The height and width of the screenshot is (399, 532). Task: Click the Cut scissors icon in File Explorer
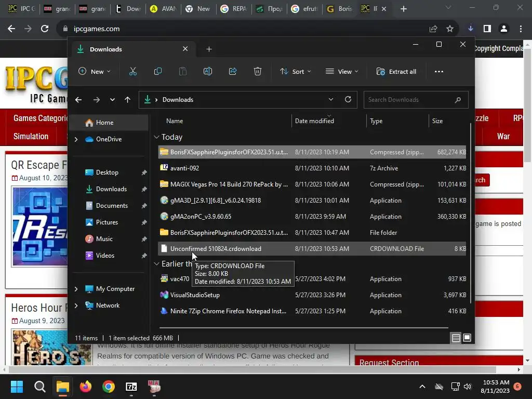click(132, 71)
